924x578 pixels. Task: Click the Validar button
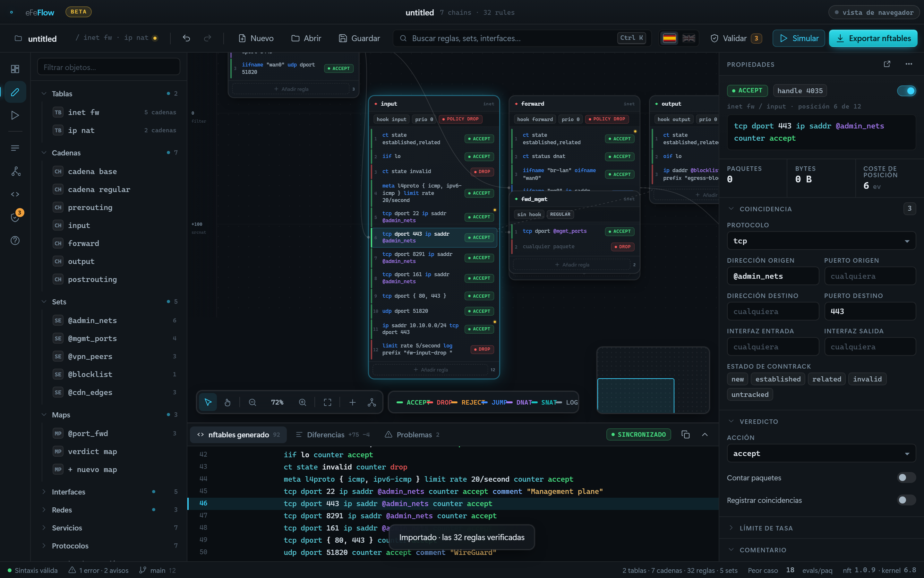735,38
